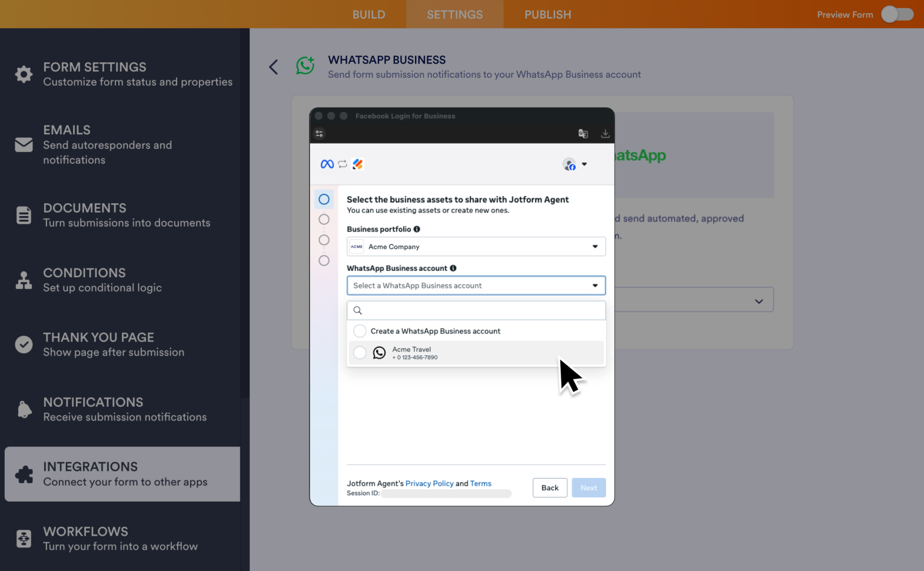Click the Next button in popup

tap(589, 487)
